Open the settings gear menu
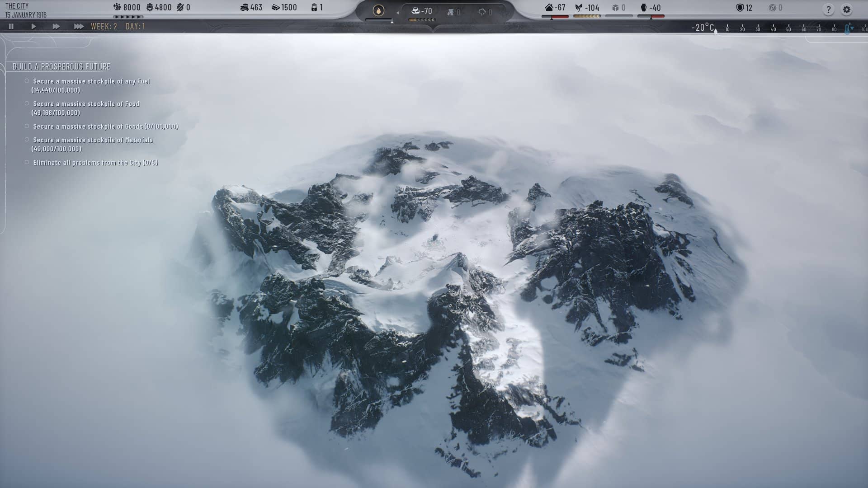868x488 pixels. coord(846,9)
